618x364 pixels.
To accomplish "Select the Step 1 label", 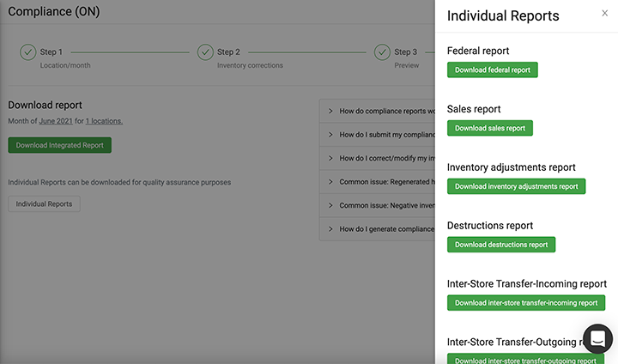I will pyautogui.click(x=51, y=52).
